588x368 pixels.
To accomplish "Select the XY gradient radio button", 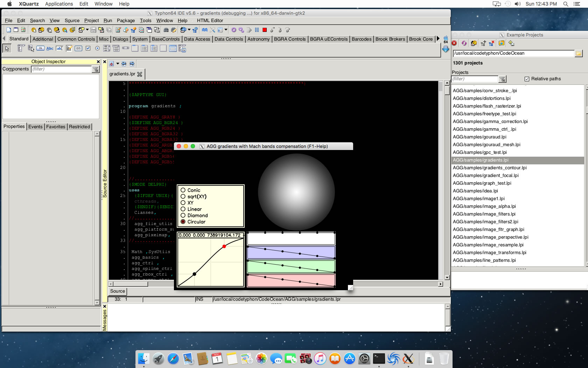I will click(183, 203).
